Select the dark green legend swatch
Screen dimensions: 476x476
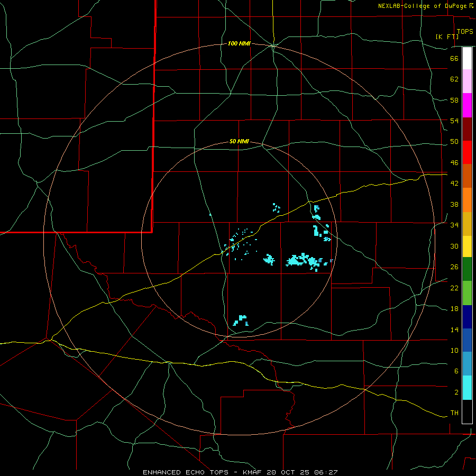point(467,269)
